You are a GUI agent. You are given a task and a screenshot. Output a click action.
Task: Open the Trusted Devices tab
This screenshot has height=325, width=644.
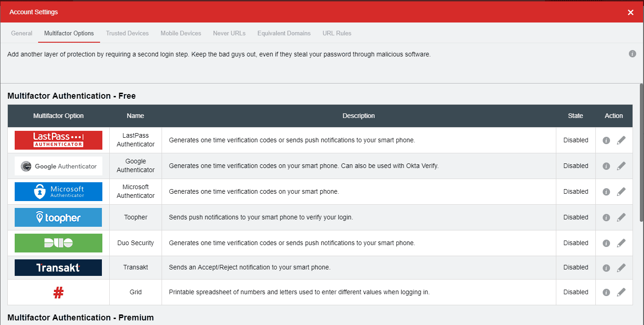pos(127,33)
